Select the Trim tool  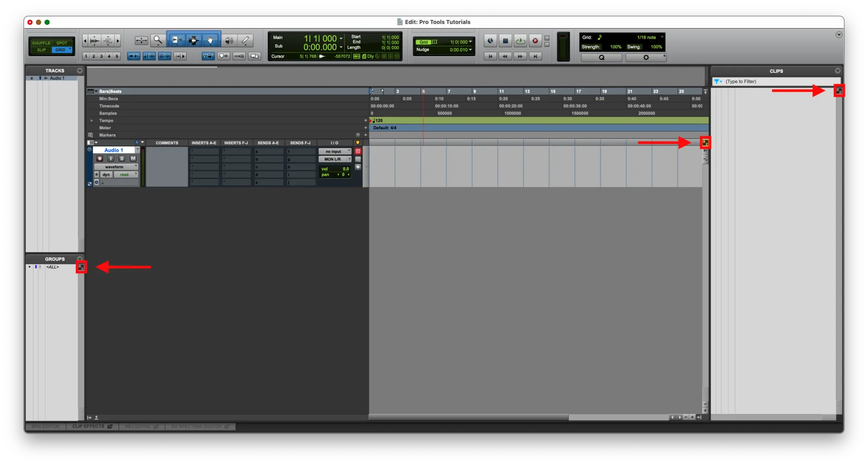[176, 40]
